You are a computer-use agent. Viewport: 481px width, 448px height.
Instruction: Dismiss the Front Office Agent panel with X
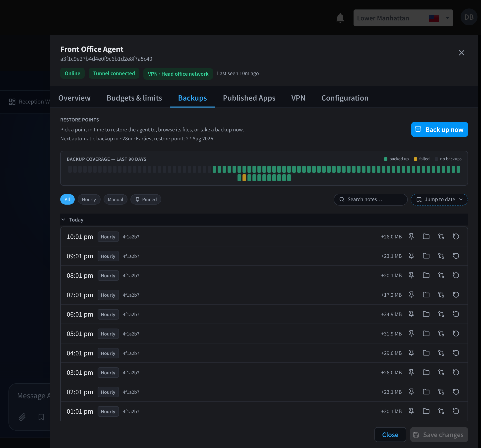tap(462, 53)
